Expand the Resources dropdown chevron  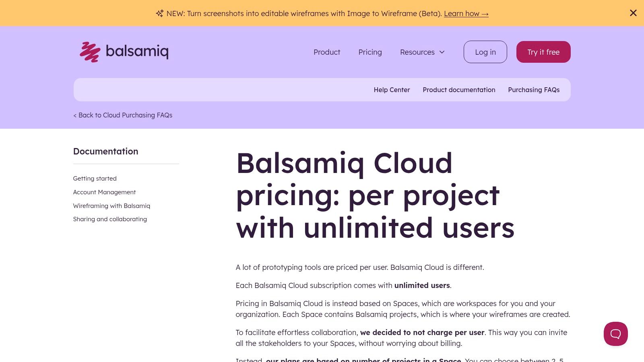pyautogui.click(x=442, y=52)
